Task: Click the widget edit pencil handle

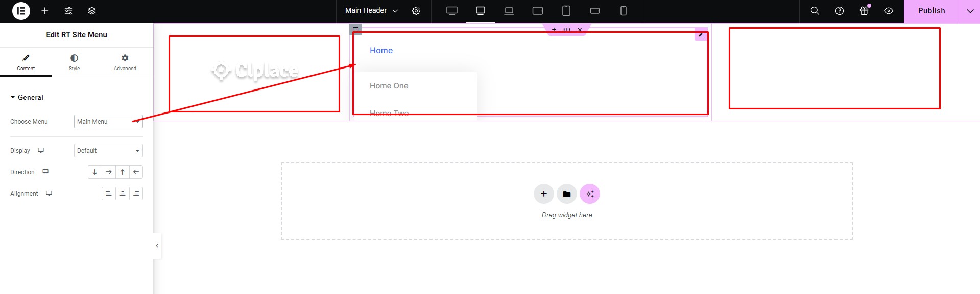Action: 701,34
